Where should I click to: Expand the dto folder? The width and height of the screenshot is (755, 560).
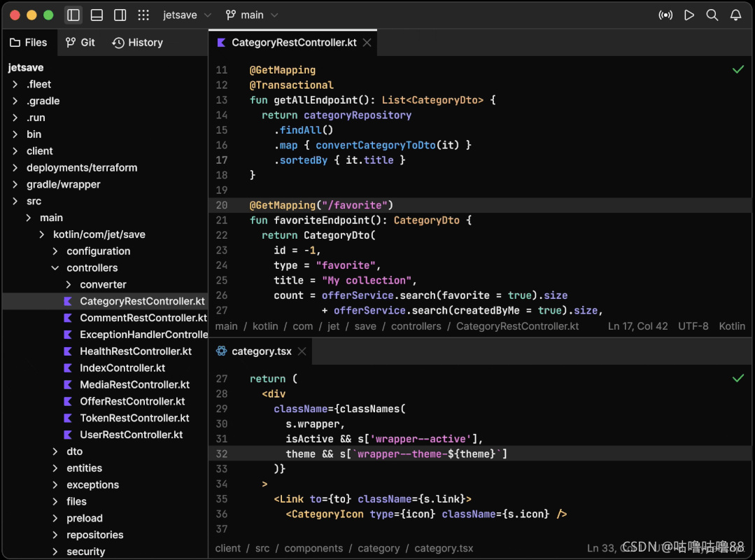coord(55,451)
